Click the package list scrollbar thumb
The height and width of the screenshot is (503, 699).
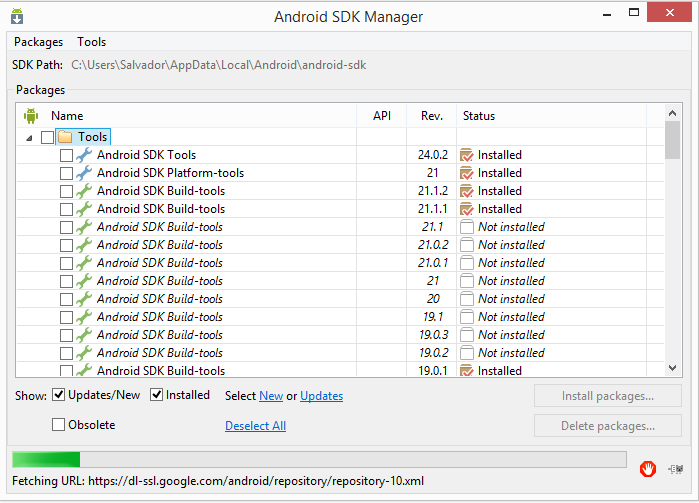[672, 140]
